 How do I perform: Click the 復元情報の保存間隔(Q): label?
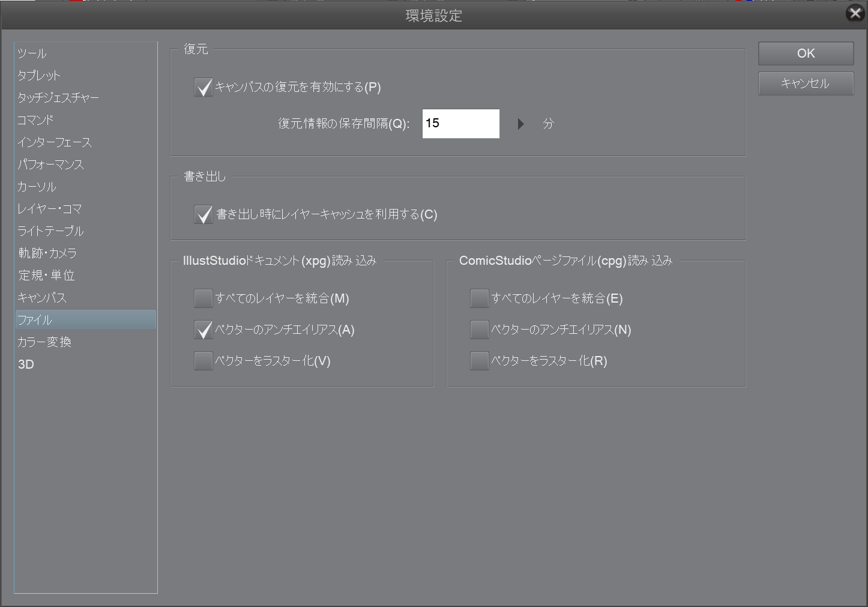coord(344,124)
